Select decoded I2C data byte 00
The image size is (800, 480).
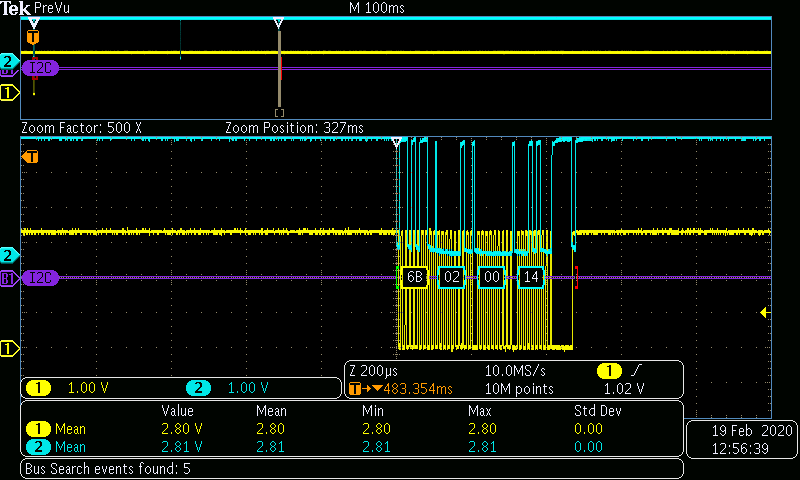491,277
